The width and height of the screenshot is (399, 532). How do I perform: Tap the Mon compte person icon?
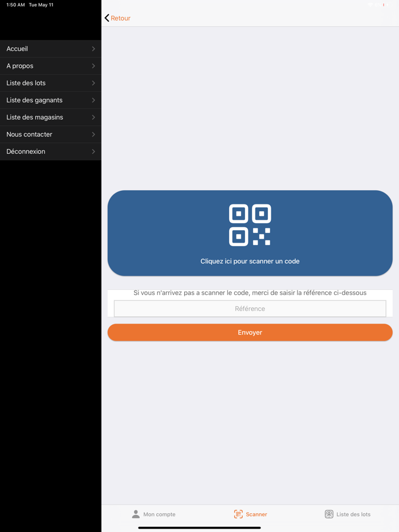136,514
